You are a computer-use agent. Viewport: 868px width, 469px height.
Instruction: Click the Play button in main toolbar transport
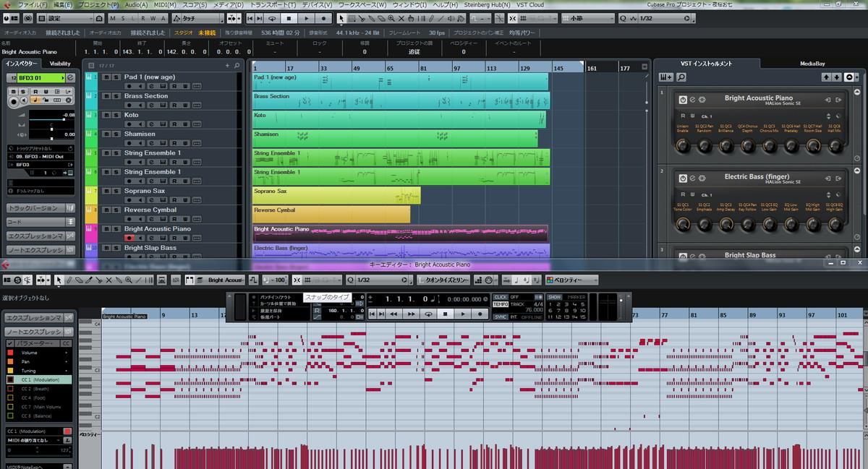pyautogui.click(x=307, y=17)
